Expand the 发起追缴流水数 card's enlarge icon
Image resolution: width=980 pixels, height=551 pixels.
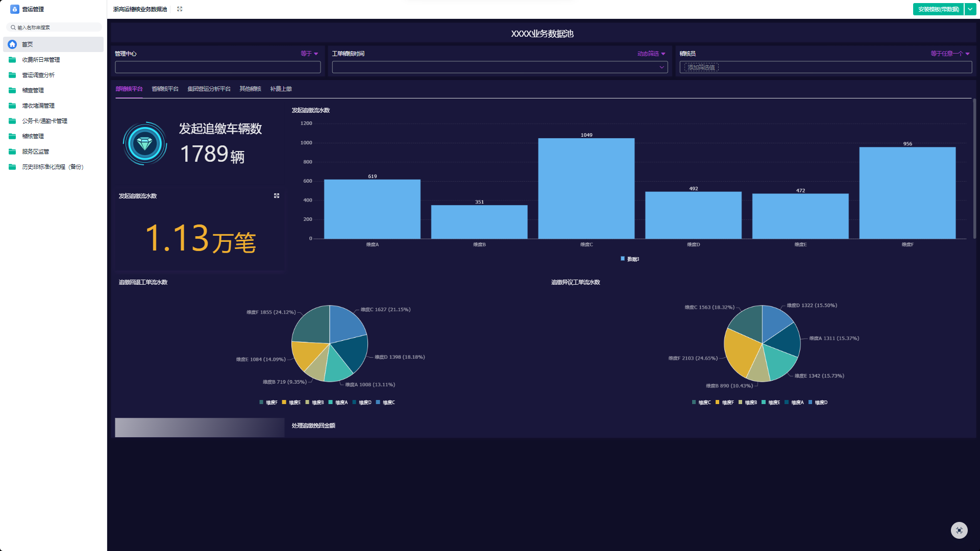(x=277, y=196)
